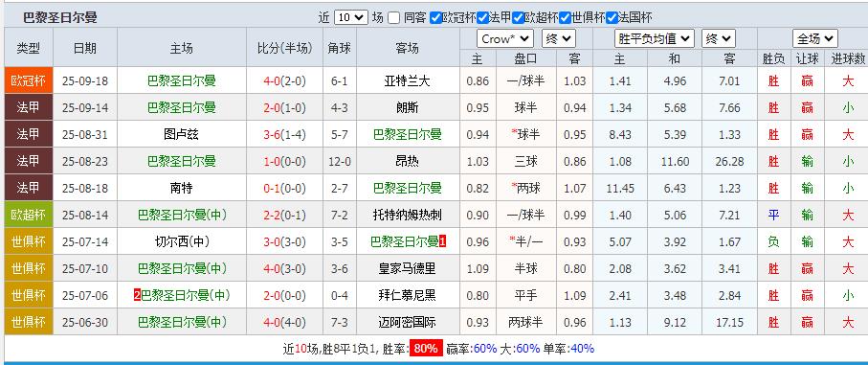Click the corner count 0-4
This screenshot has width=868, height=365.
pyautogui.click(x=340, y=295)
